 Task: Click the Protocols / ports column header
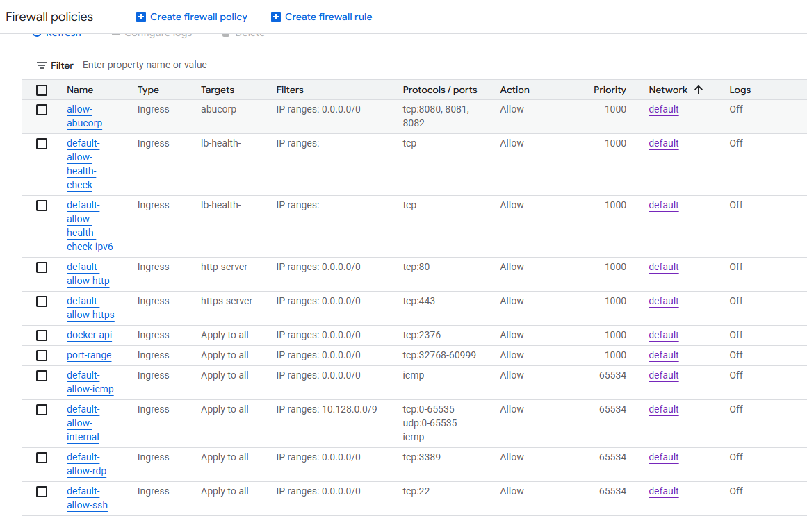tap(439, 90)
